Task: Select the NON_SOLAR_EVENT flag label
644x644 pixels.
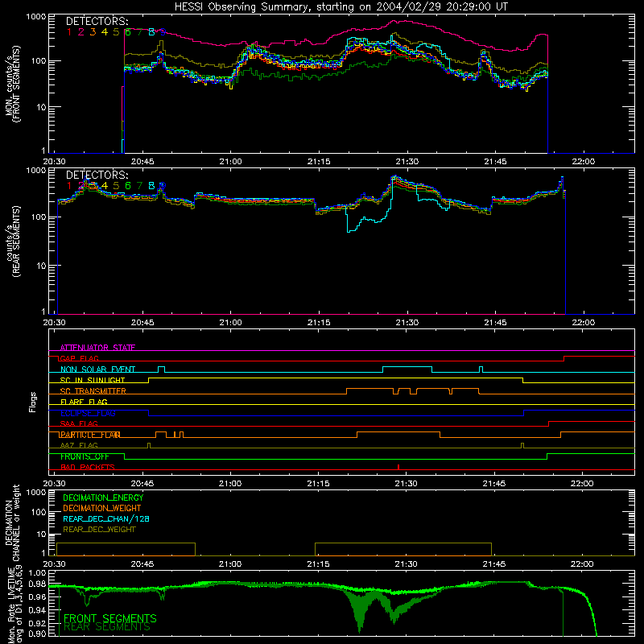Action: (x=97, y=369)
